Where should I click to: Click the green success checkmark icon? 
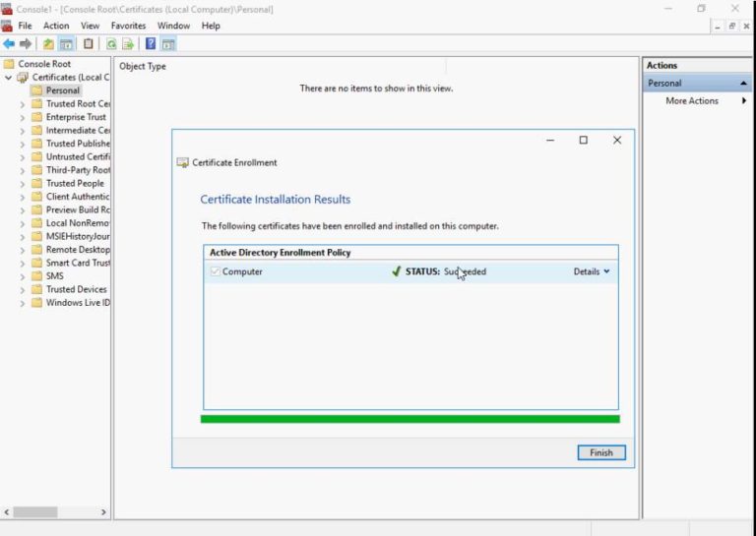tap(397, 271)
